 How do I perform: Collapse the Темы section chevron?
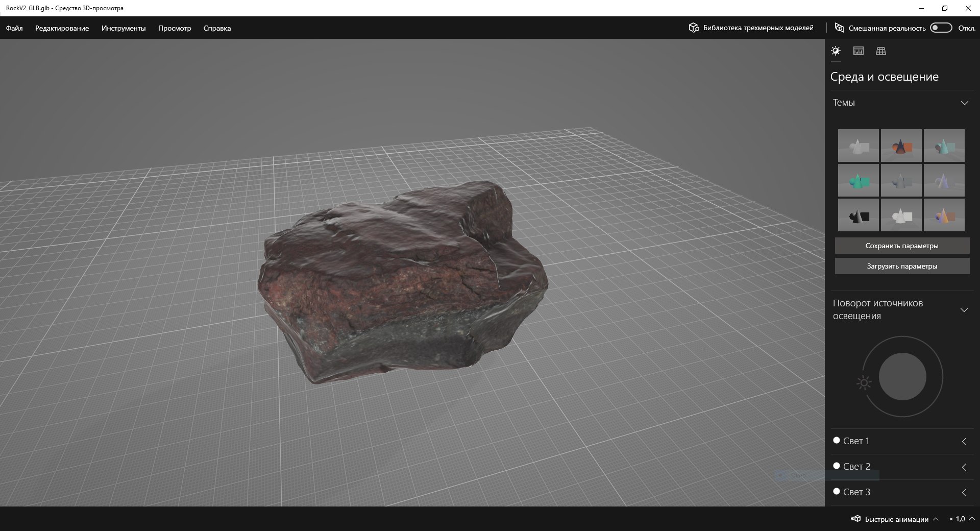pyautogui.click(x=964, y=103)
